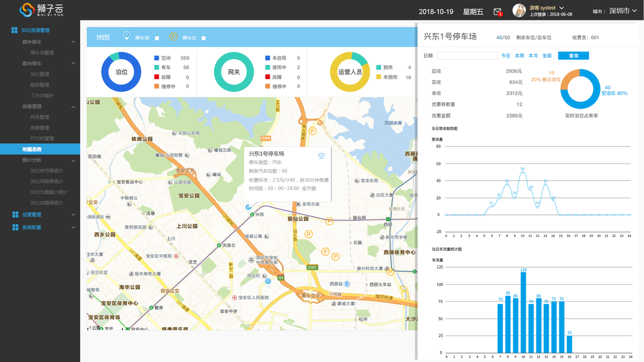Click the user avatar picture
This screenshot has height=362, width=644.
[519, 10]
